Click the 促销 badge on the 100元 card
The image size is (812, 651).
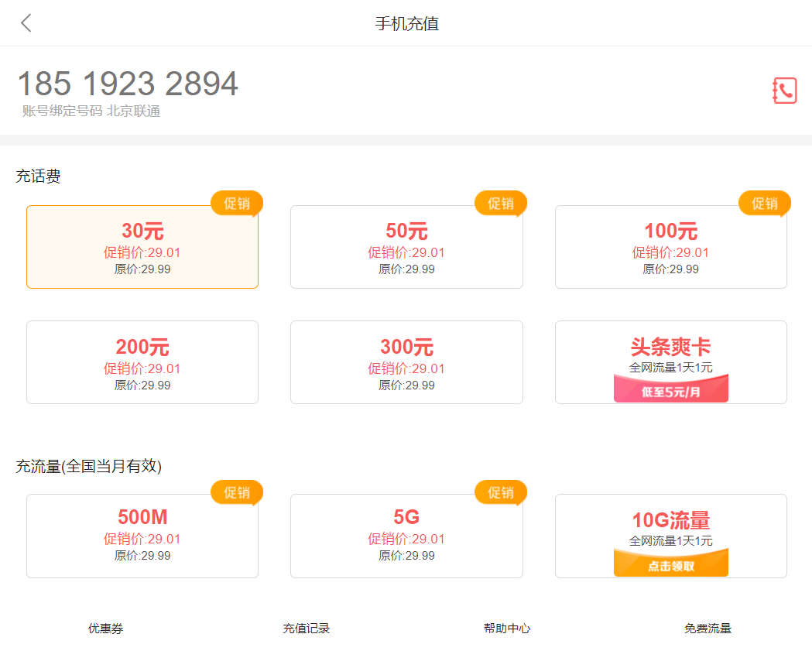764,203
